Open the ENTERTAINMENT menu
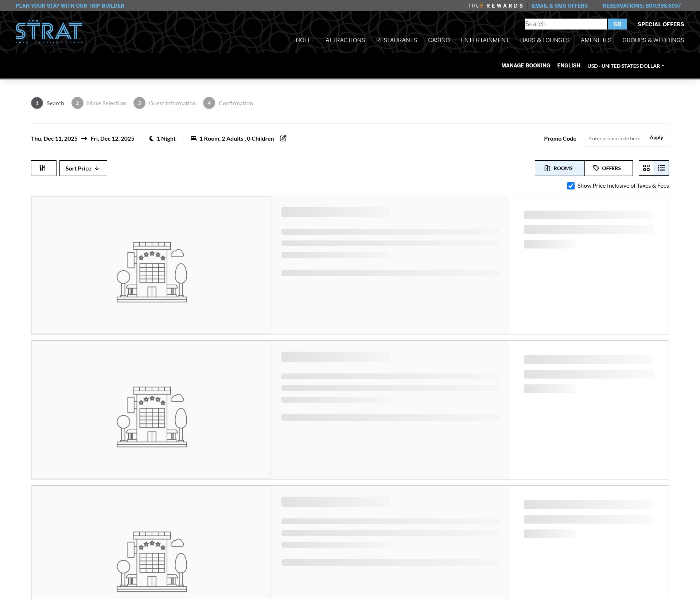 (x=485, y=40)
